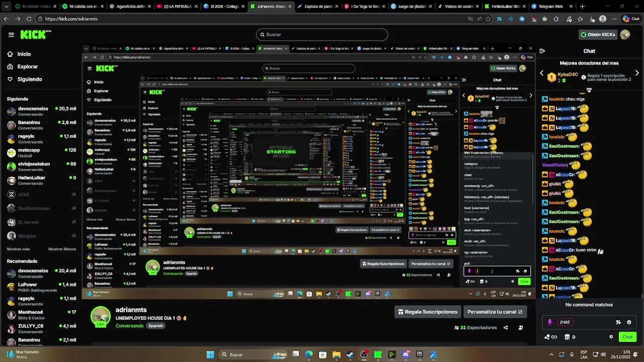The width and height of the screenshot is (644, 362).
Task: Click the 7TV extension icon in the browser toolbar
Action: (499, 19)
